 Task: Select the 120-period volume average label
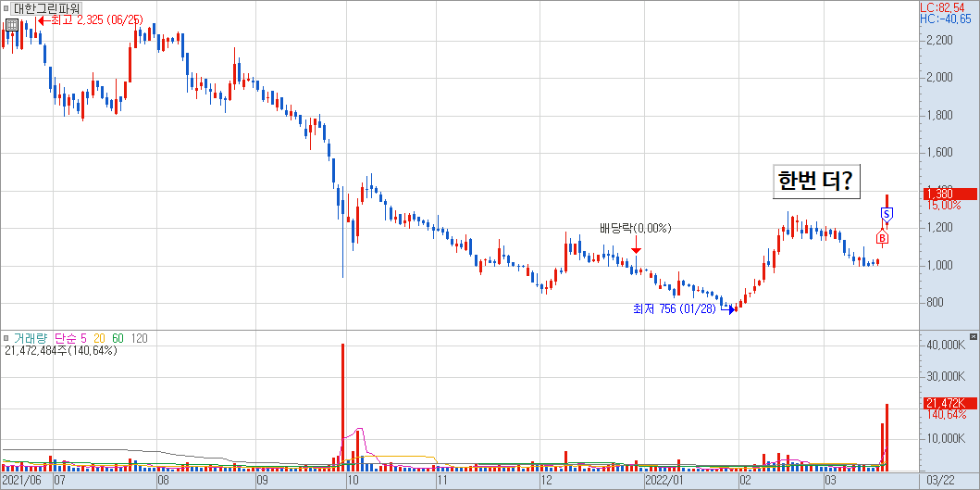coord(140,339)
